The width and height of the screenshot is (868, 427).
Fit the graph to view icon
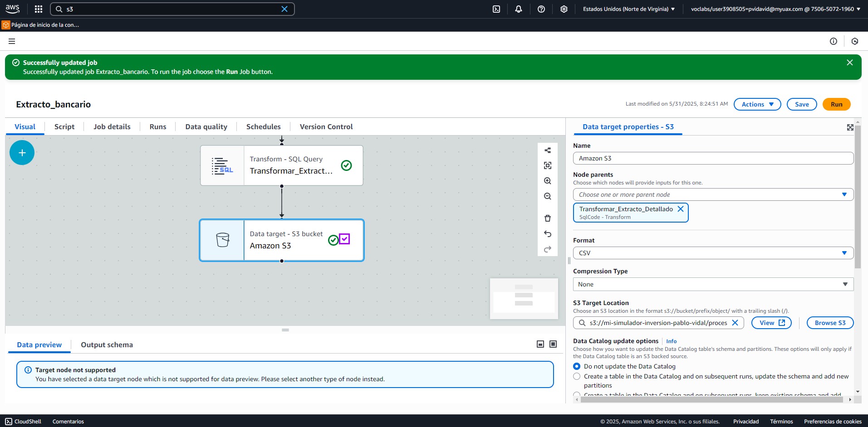tap(548, 165)
